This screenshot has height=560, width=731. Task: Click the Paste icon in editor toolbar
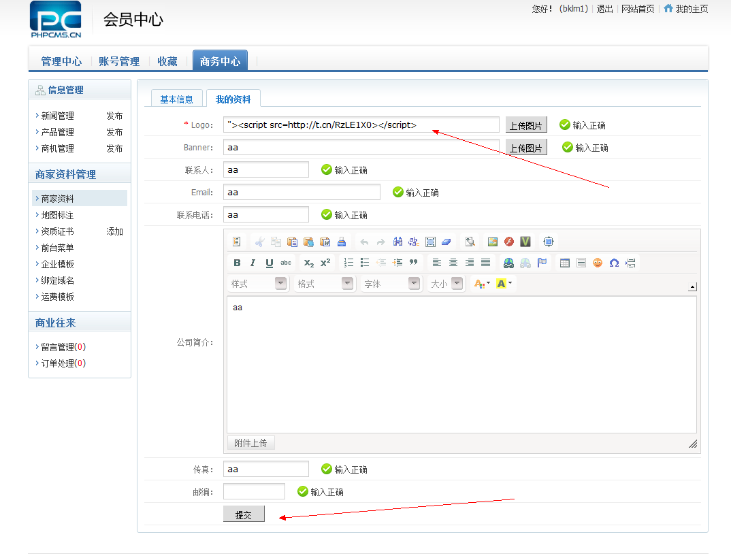292,242
